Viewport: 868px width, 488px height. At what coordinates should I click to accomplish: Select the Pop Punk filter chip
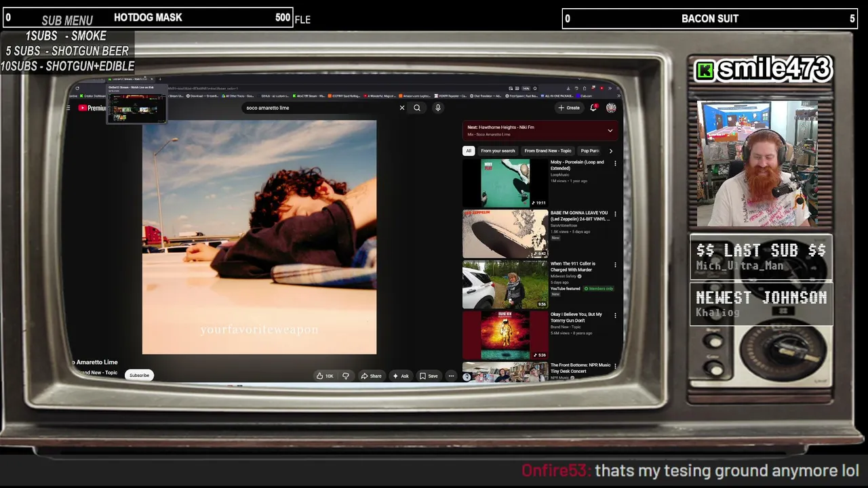tap(590, 151)
